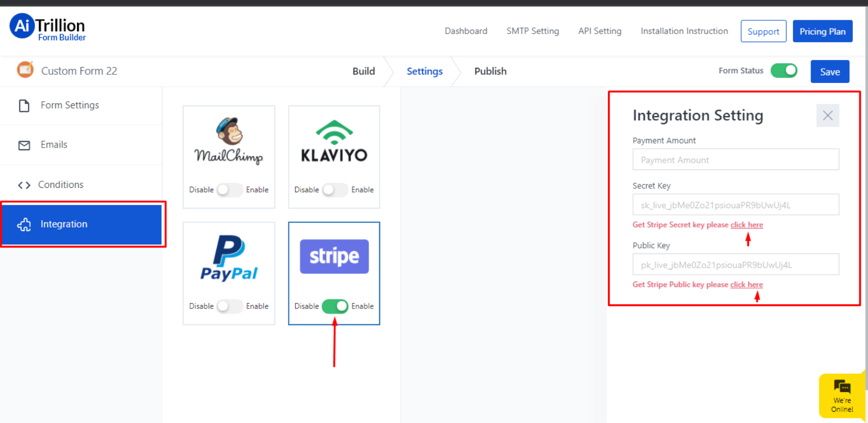The height and width of the screenshot is (423, 868).
Task: Enable the MailChimp integration toggle
Action: (229, 190)
